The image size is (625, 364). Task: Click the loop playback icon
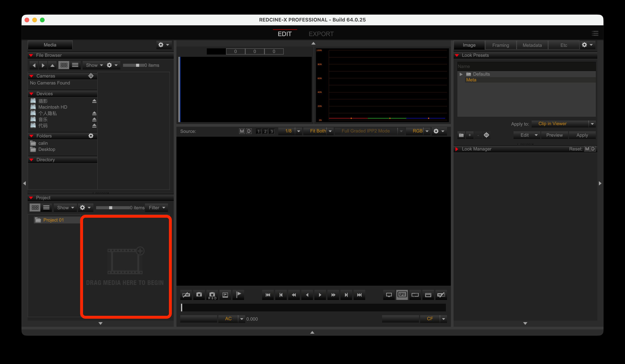click(415, 295)
